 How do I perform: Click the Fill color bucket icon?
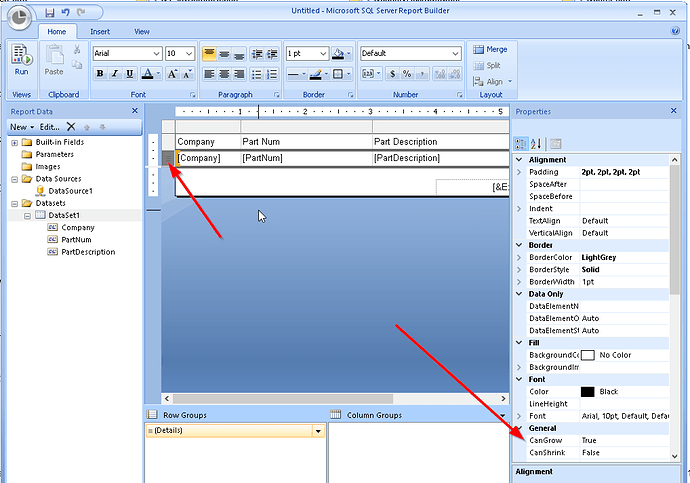click(338, 54)
